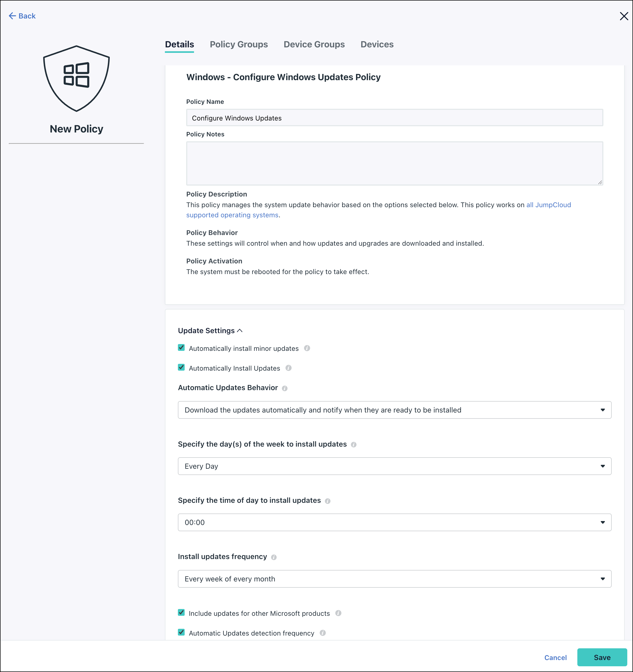Click info icon for time of day setting

(x=327, y=501)
